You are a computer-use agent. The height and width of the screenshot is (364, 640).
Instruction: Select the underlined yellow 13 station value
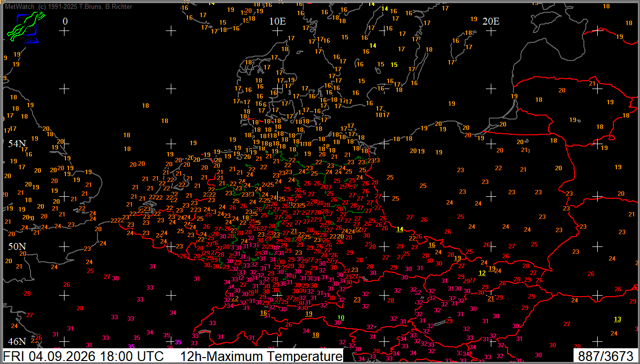click(x=617, y=319)
